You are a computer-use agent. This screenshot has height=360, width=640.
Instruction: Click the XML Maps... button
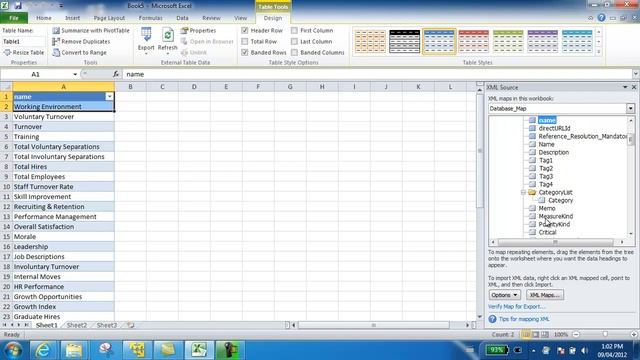tap(545, 295)
